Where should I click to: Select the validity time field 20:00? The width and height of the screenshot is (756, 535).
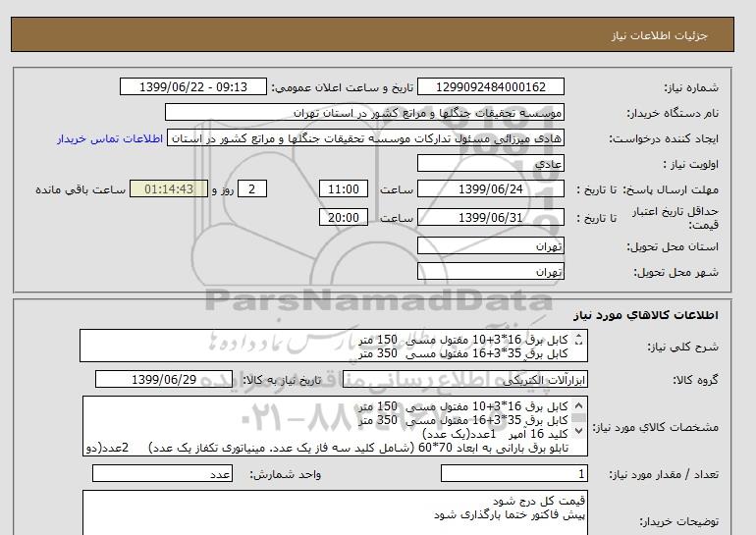pos(344,217)
